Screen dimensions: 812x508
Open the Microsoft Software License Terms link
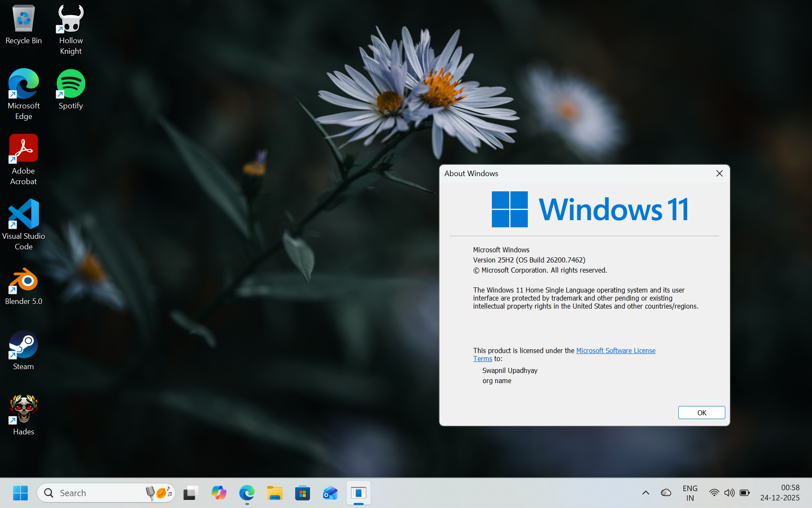tap(615, 351)
